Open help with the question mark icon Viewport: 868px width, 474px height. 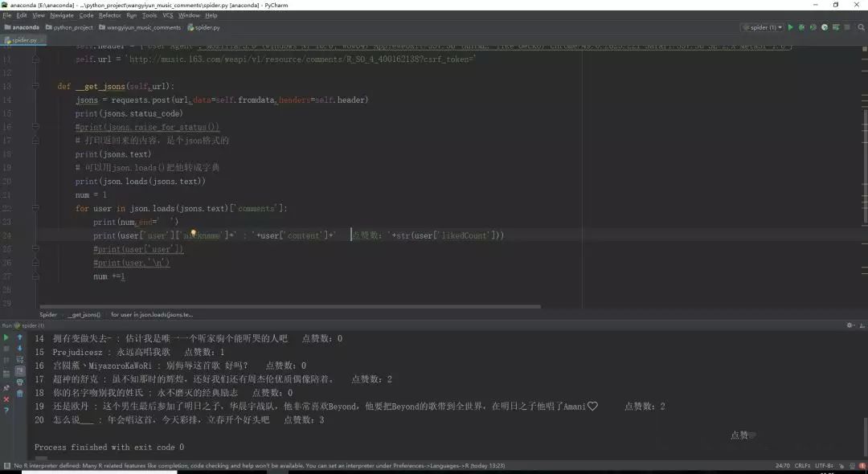(x=6, y=411)
